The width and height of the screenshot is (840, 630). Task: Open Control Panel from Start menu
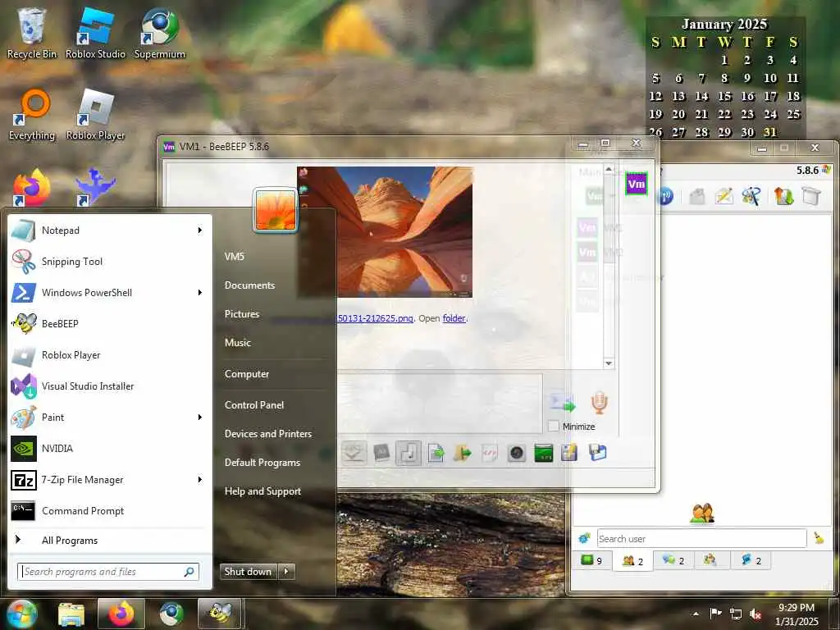click(x=254, y=405)
